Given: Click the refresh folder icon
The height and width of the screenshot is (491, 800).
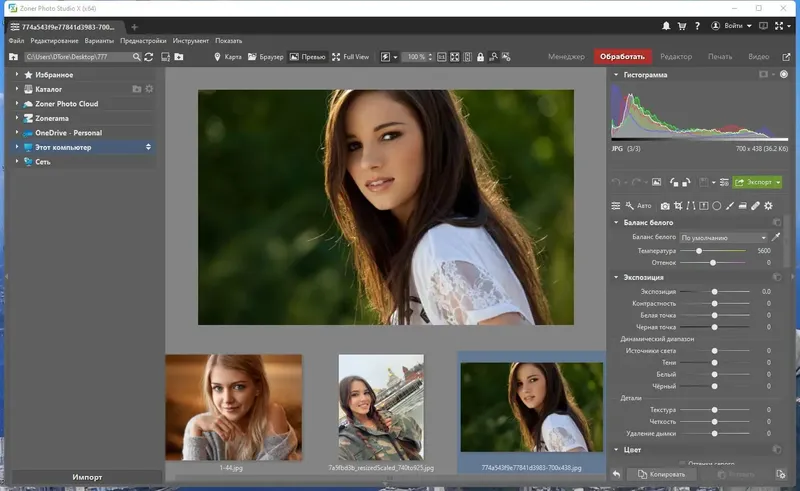Looking at the screenshot, I should 149,57.
